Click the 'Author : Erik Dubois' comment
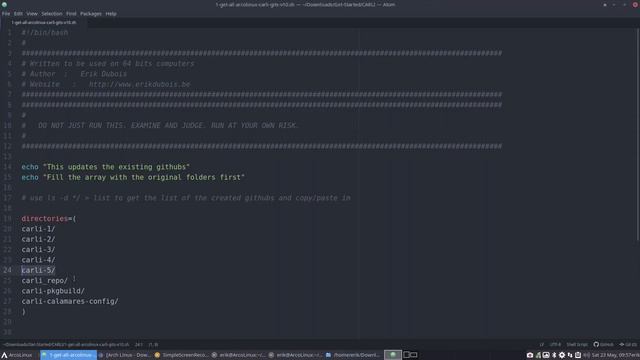The height and width of the screenshot is (360, 640). [x=74, y=74]
